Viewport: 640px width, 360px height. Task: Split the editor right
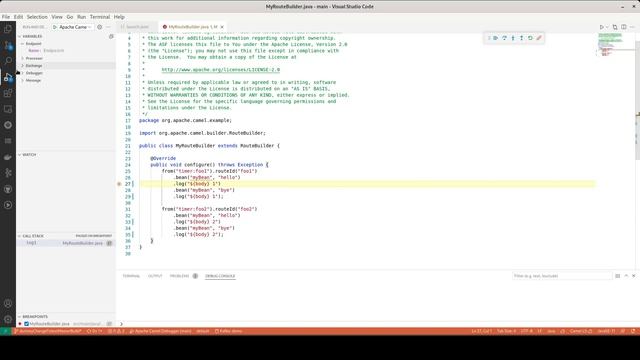624,27
